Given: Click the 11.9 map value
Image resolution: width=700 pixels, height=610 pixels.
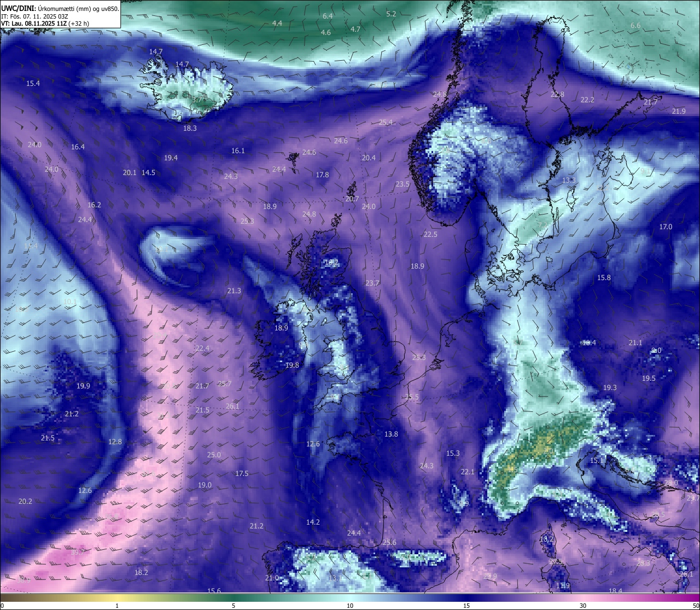Looking at the screenshot, I should coord(563,586).
